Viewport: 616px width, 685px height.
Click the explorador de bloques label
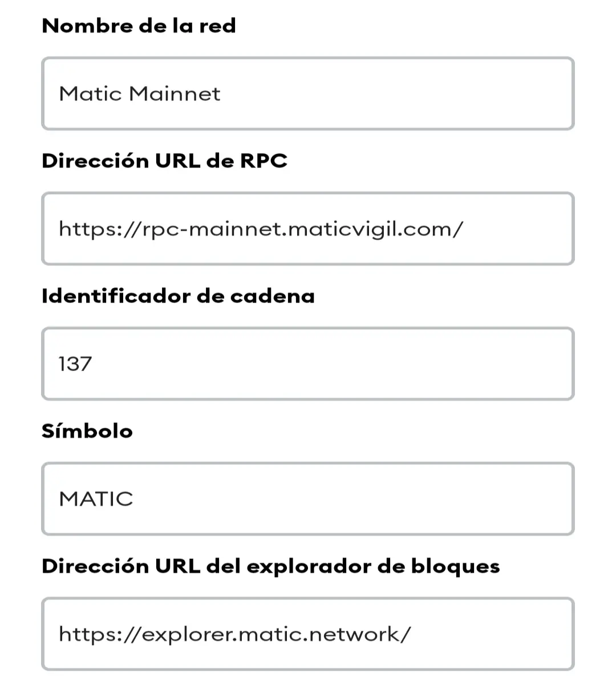(x=271, y=566)
